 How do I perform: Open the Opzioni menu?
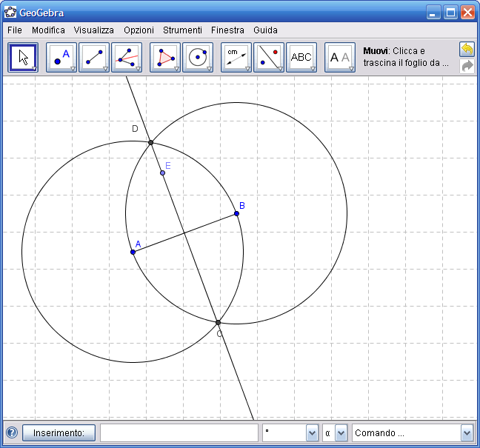pyautogui.click(x=139, y=30)
